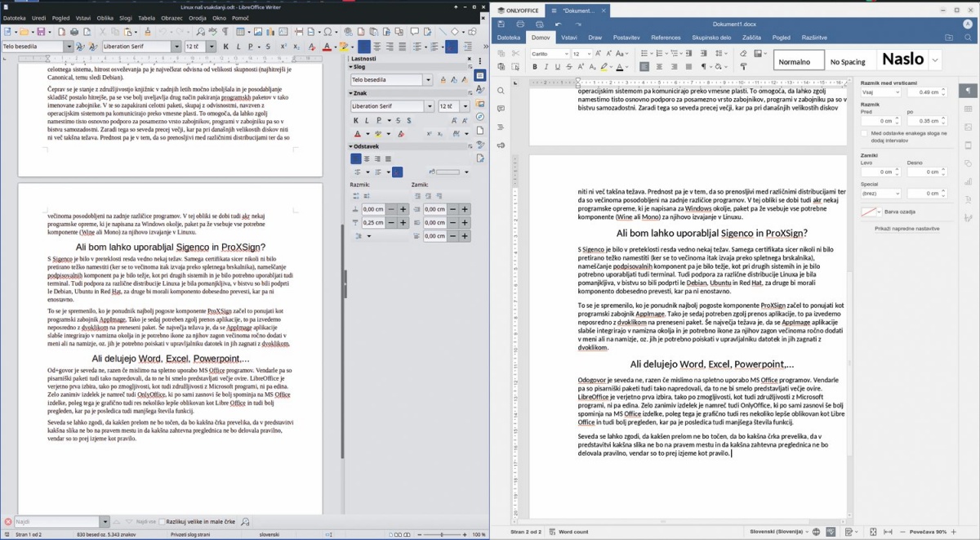This screenshot has width=980, height=540.
Task: Open Tabela menu in LibreOffice Writer
Action: pyautogui.click(x=146, y=18)
